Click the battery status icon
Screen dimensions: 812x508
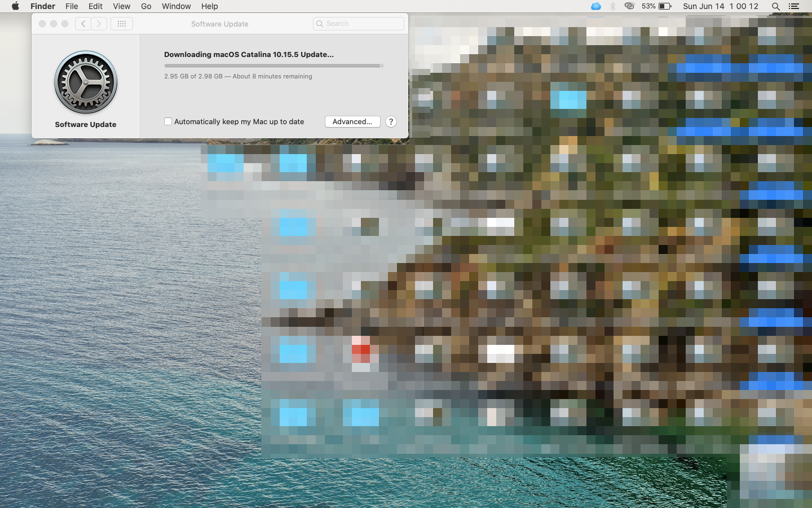pyautogui.click(x=665, y=6)
